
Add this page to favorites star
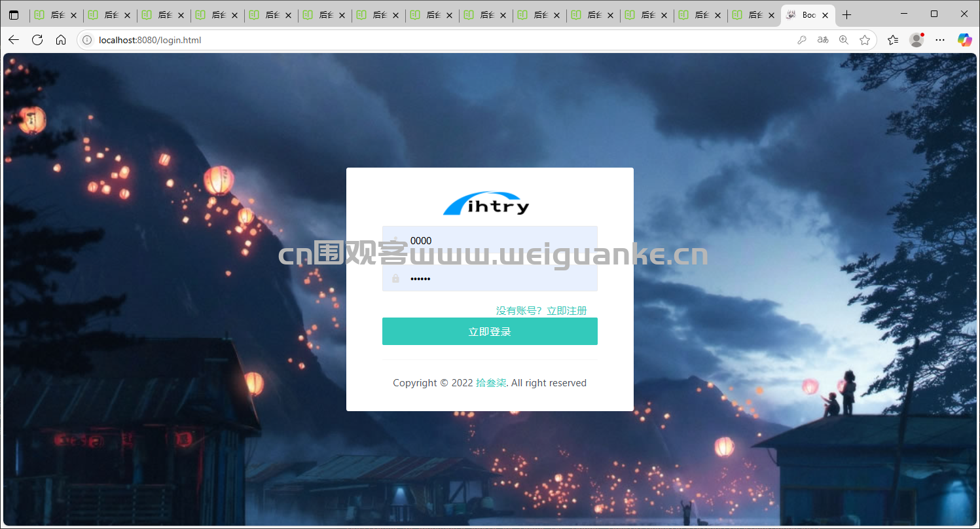pos(865,40)
